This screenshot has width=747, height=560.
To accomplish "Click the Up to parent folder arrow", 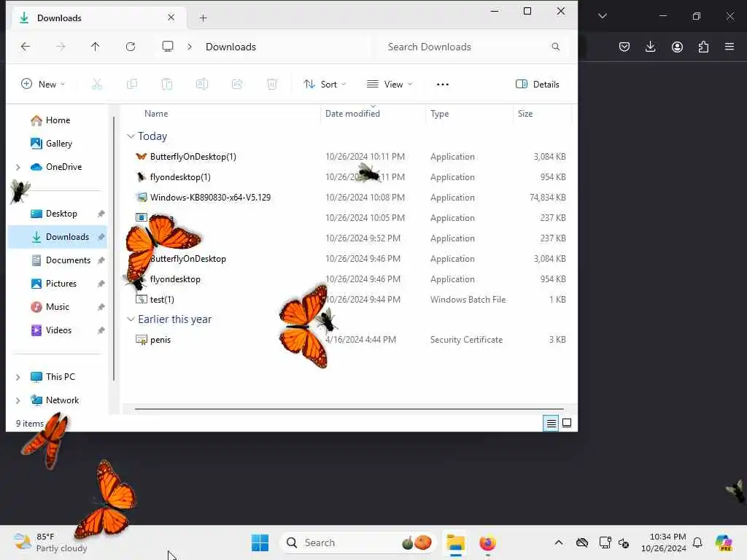I will click(96, 46).
